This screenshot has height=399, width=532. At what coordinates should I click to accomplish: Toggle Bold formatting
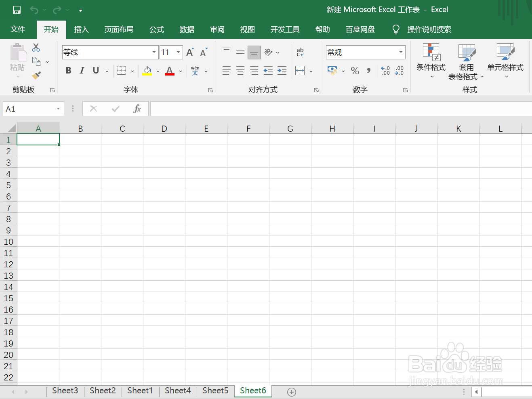(x=69, y=71)
